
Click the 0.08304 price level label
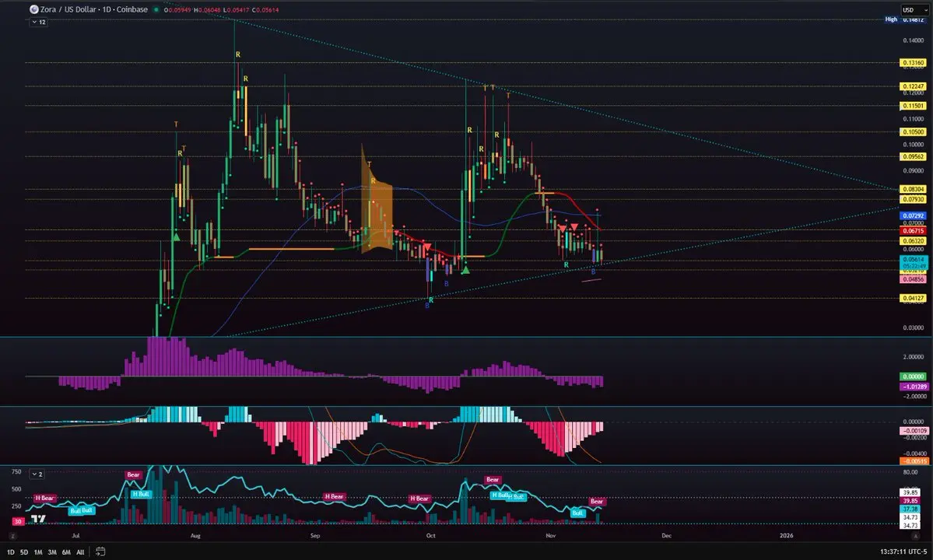click(x=913, y=189)
